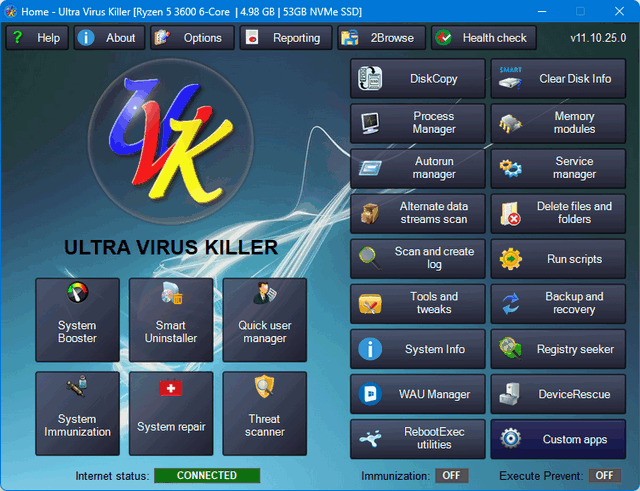Open the System Info module
Image resolution: width=640 pixels, height=491 pixels.
point(418,349)
